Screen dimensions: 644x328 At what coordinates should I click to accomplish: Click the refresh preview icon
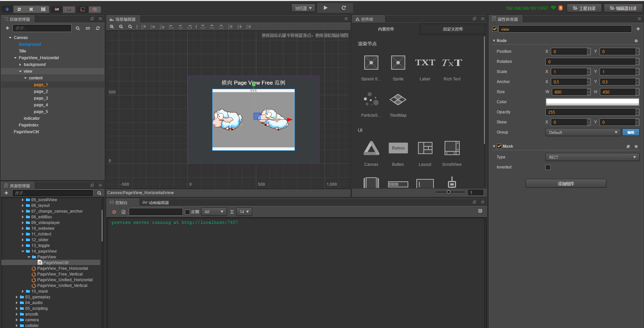pos(344,8)
